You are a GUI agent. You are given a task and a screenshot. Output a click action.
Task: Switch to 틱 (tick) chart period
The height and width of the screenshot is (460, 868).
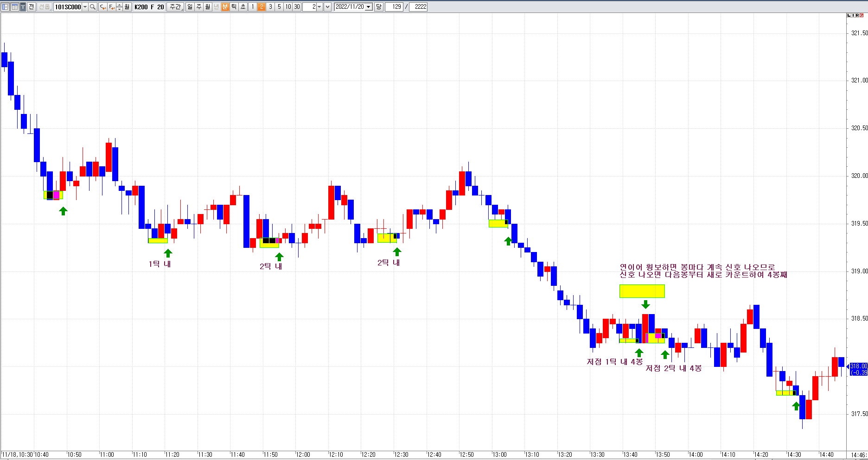[x=234, y=7]
